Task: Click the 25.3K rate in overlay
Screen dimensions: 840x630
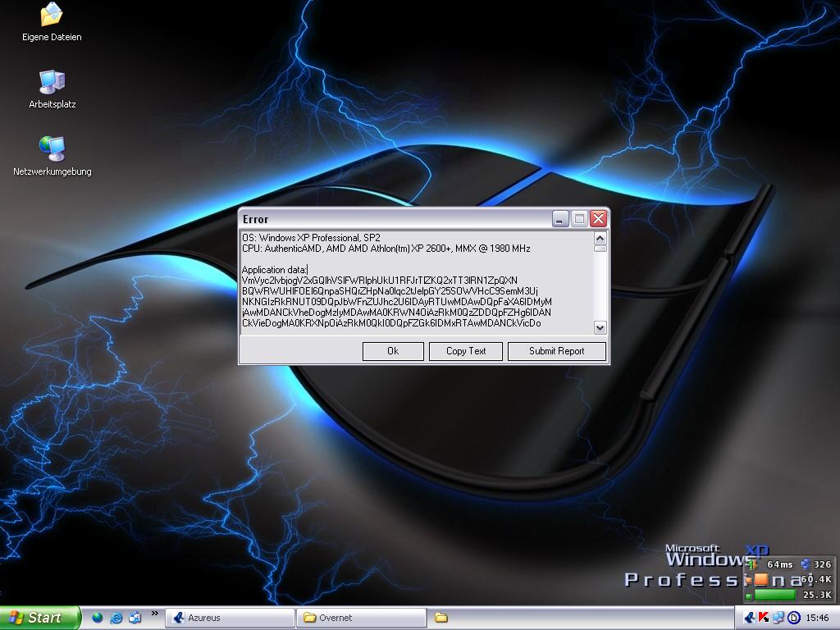Action: click(817, 595)
